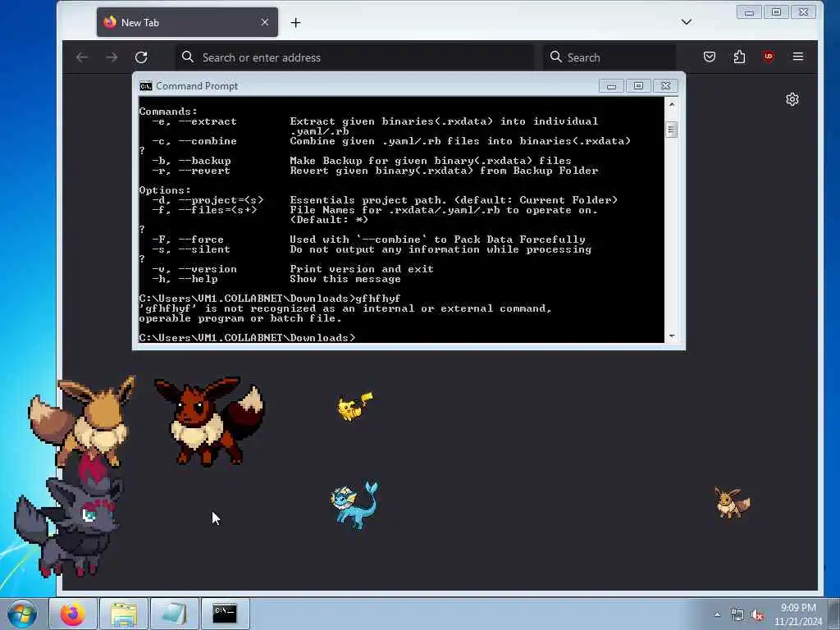Image resolution: width=840 pixels, height=630 pixels.
Task: Focus the Search or enter address bar
Action: point(354,57)
